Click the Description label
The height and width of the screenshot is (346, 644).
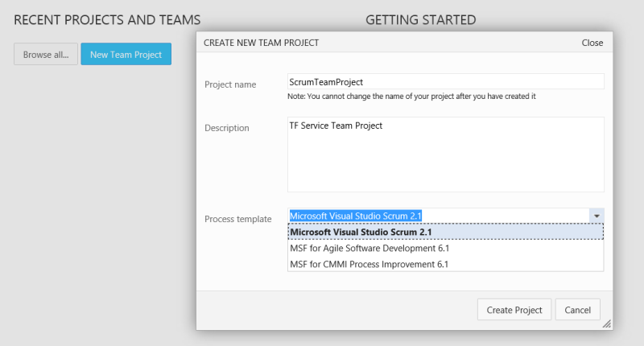tap(227, 128)
